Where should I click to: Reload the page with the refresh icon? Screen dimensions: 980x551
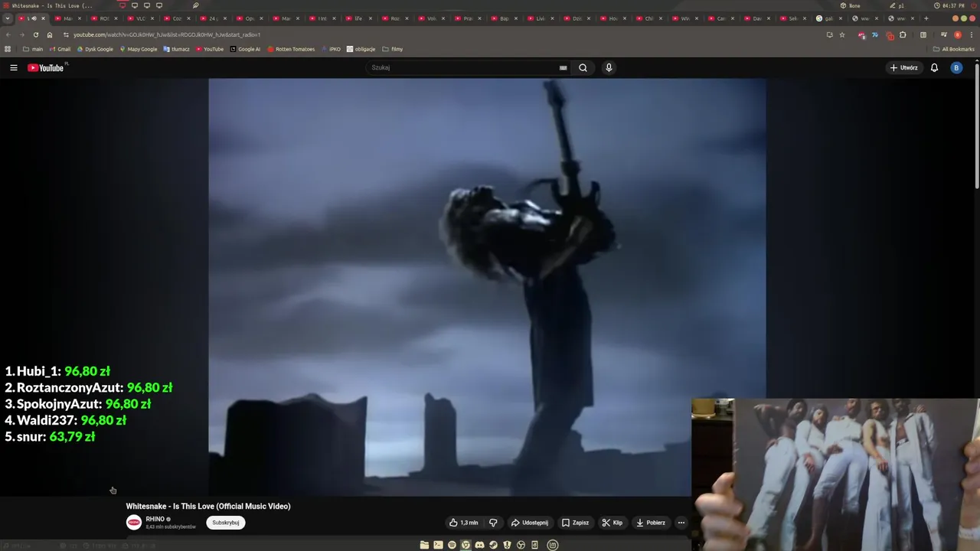35,34
